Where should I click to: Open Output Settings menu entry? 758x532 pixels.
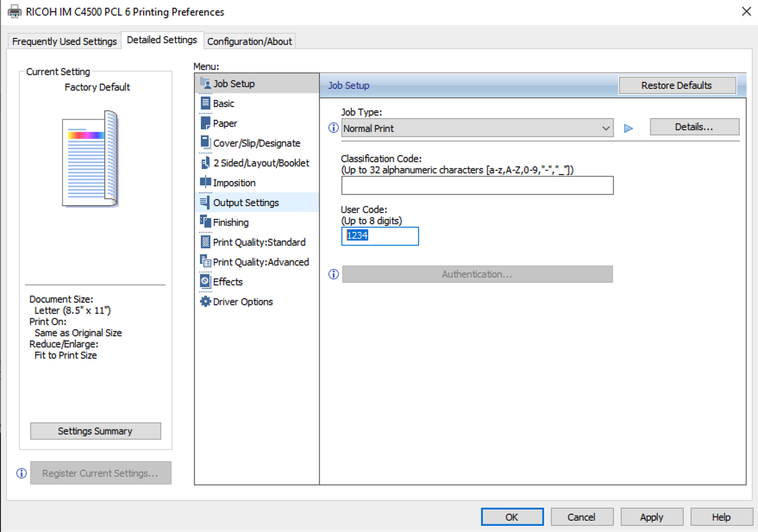(257, 203)
